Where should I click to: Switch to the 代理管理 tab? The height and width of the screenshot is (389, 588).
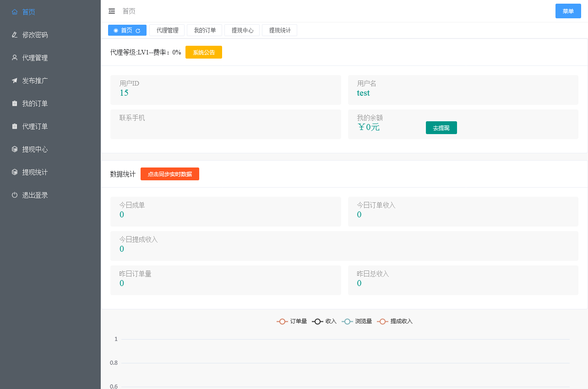coord(167,30)
